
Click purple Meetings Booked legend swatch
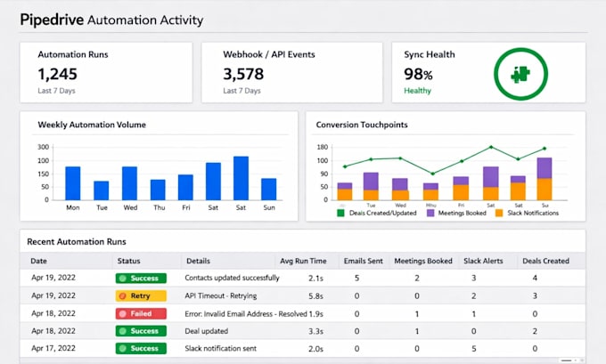430,213
